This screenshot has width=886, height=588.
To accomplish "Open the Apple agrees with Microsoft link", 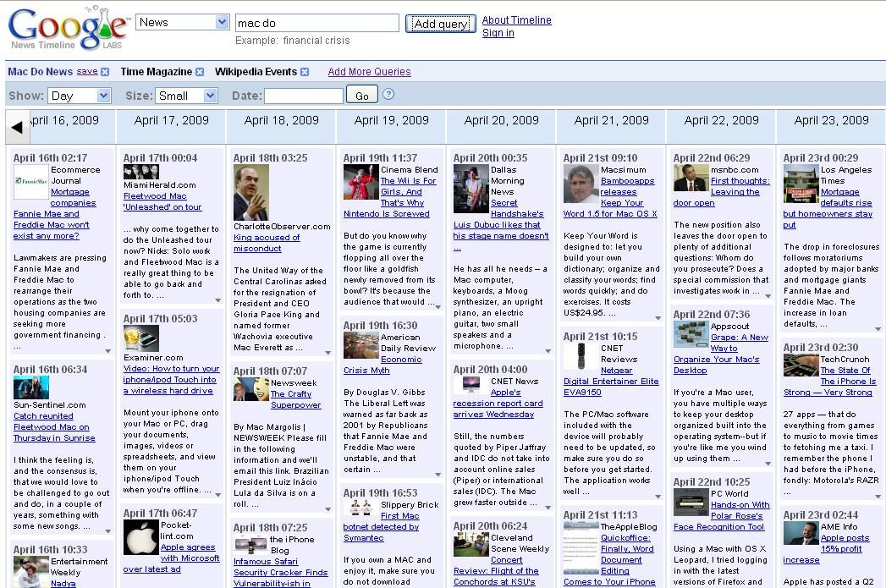I will click(x=171, y=558).
